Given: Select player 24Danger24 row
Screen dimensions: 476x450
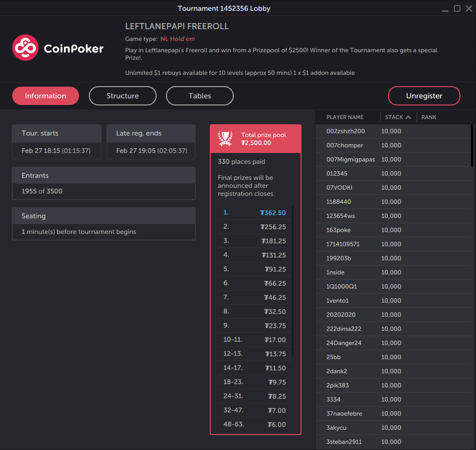Looking at the screenshot, I should 344,343.
